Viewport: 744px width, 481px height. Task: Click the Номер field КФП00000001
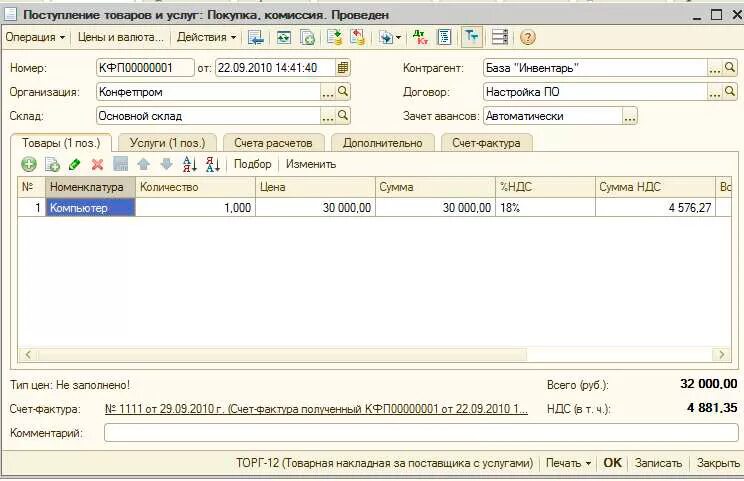pos(145,68)
